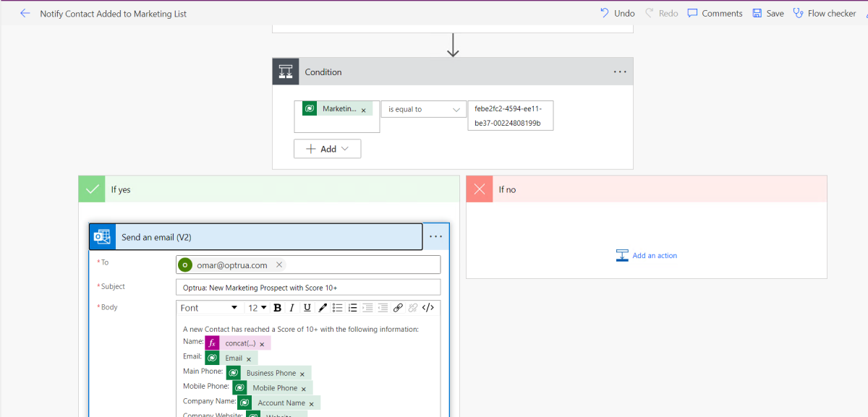Insert a bulleted list in the body

click(x=338, y=308)
